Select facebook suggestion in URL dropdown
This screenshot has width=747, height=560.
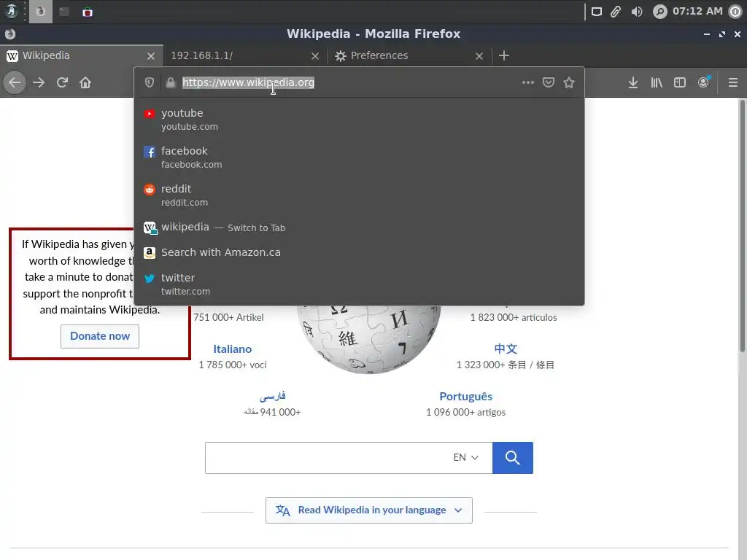[359, 157]
